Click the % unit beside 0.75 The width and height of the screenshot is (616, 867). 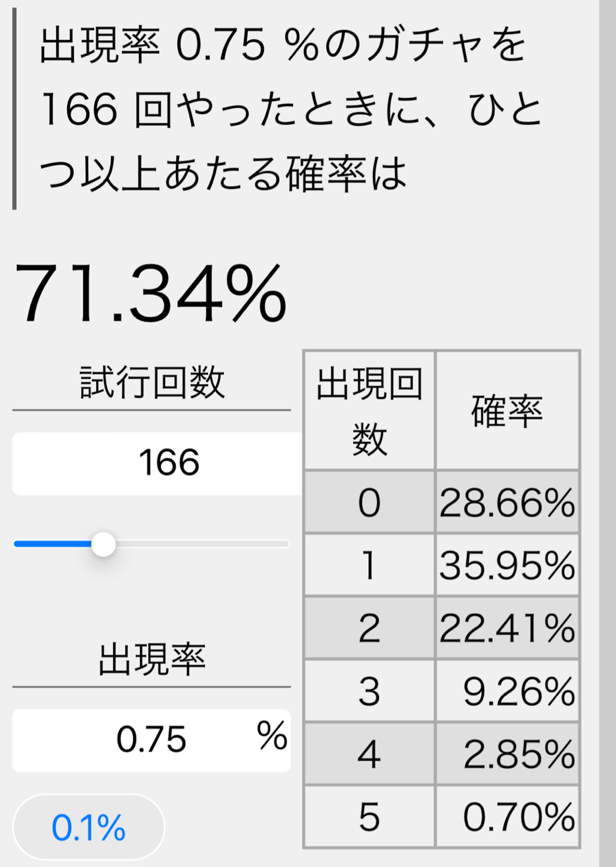point(272,736)
